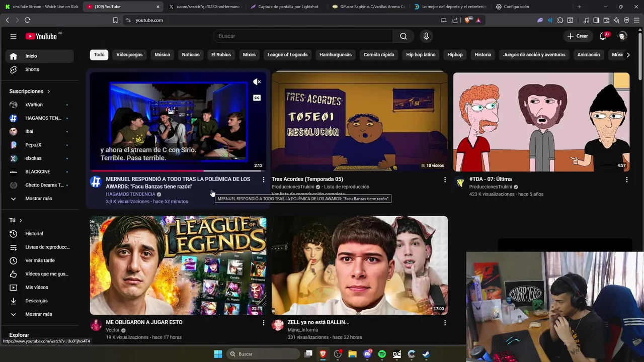Click the YouTube logo
The height and width of the screenshot is (362, 644).
click(x=42, y=36)
